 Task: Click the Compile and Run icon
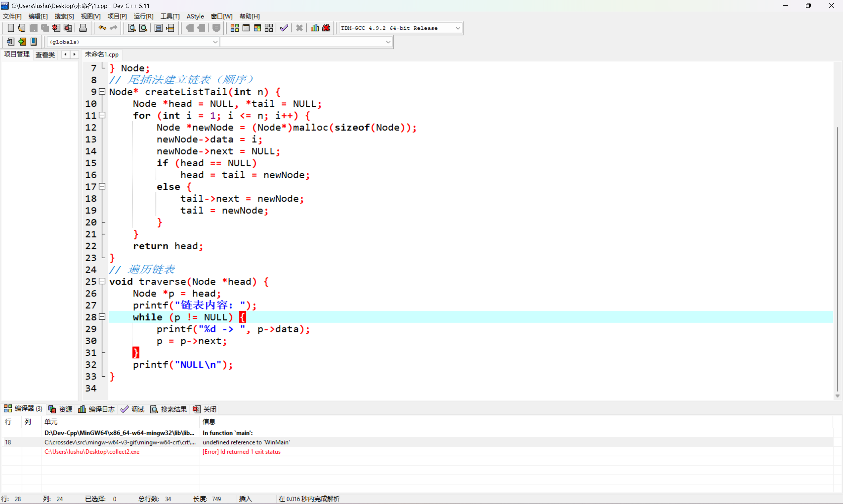[x=257, y=28]
